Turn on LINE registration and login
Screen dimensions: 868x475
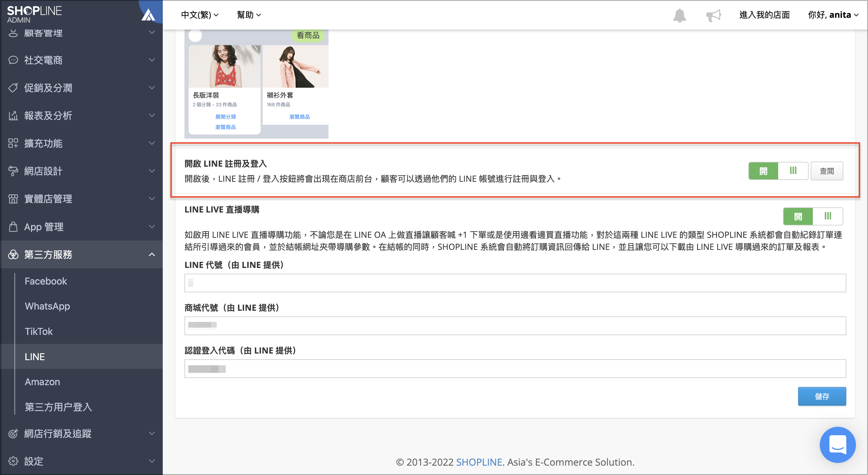(763, 171)
